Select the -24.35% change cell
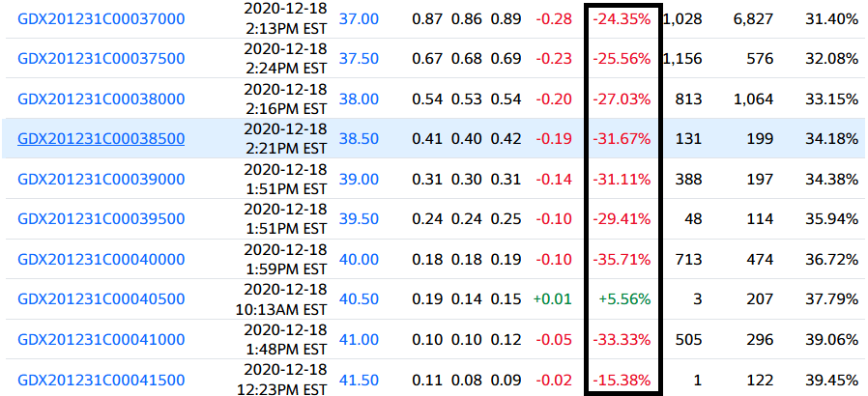868x396 pixels. tap(622, 18)
